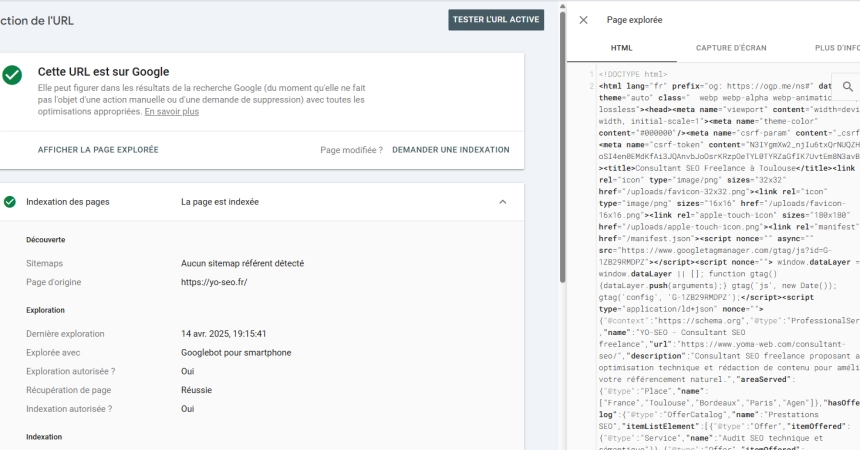Click the Indexation section heading
860x450 pixels.
[x=44, y=437]
